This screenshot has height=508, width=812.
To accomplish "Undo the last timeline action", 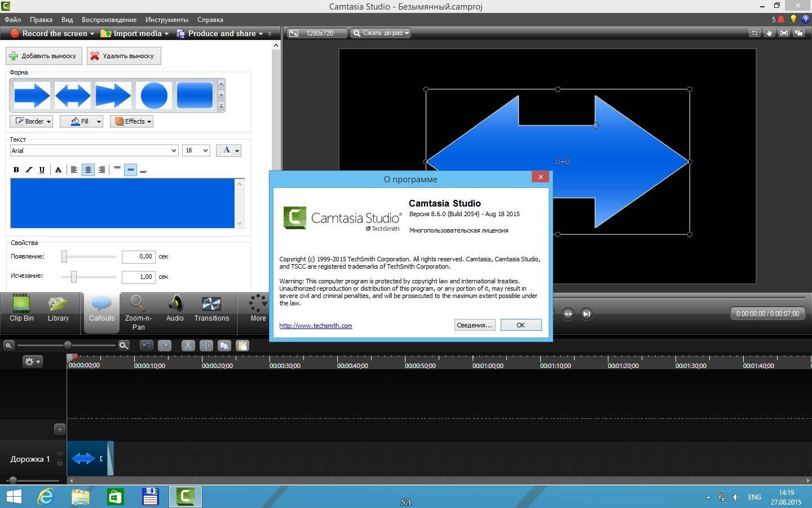I will tap(146, 345).
